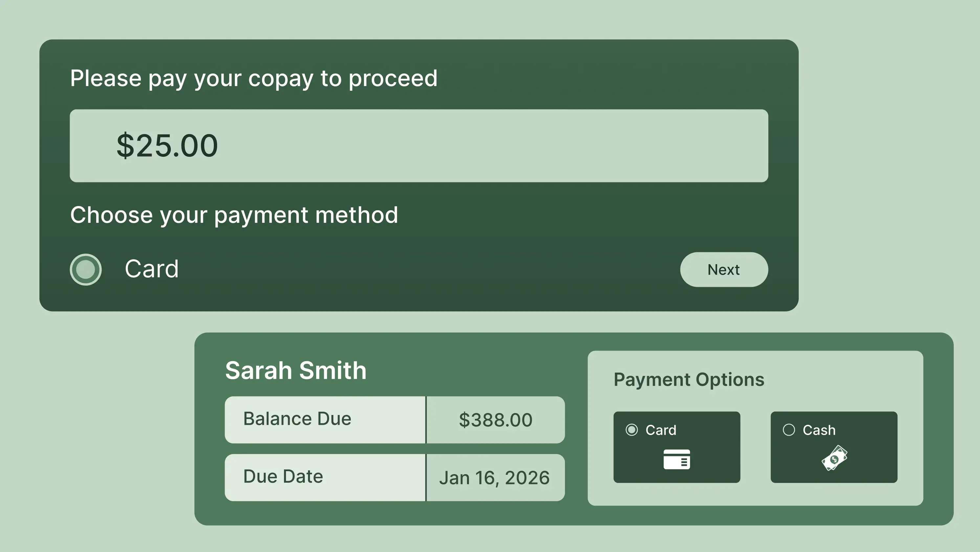Click the Cash text label
980x552 pixels.
819,430
